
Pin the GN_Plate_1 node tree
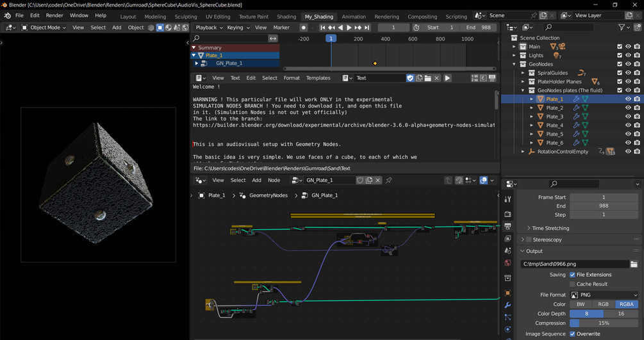[388, 181]
